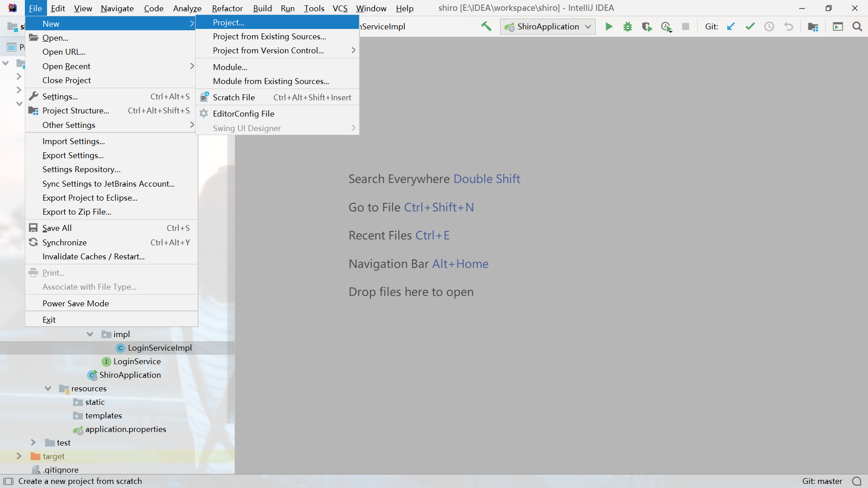Image resolution: width=868 pixels, height=488 pixels.
Task: Run ShiroApplication with the green play icon
Action: tap(609, 27)
